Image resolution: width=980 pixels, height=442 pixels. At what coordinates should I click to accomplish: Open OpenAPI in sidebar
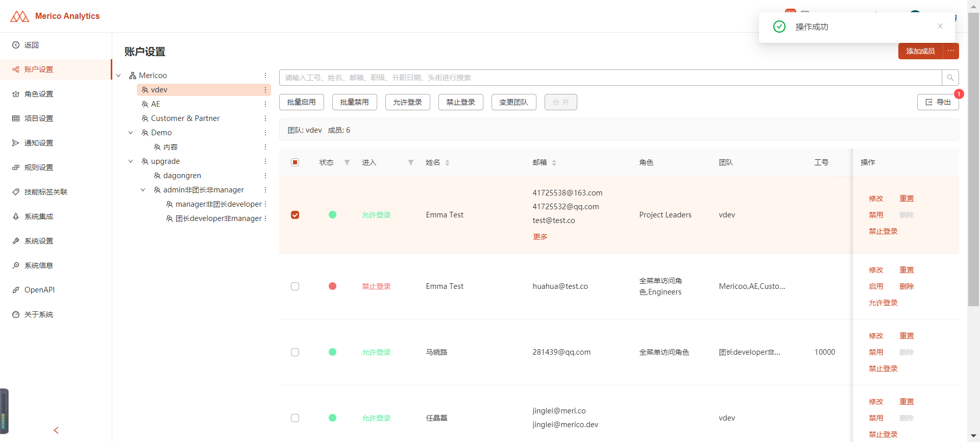click(x=56, y=290)
